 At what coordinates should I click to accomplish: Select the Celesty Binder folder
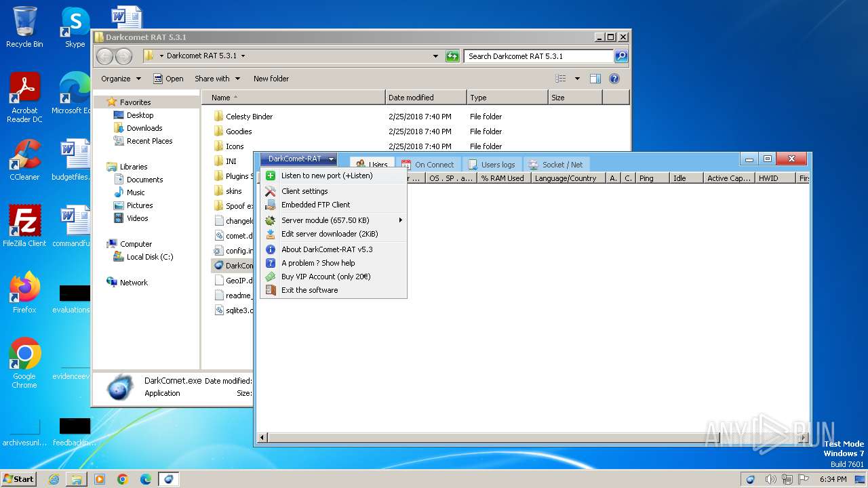pos(249,117)
